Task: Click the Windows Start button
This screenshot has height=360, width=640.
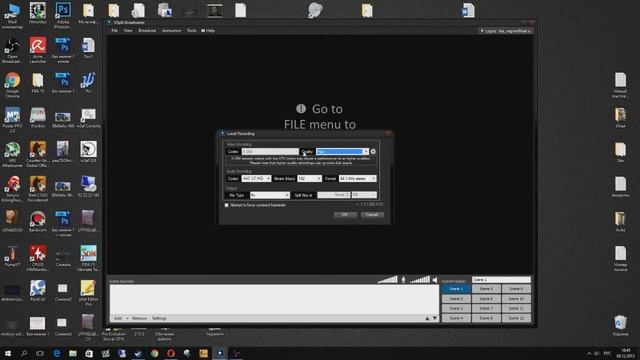Action: coord(8,353)
